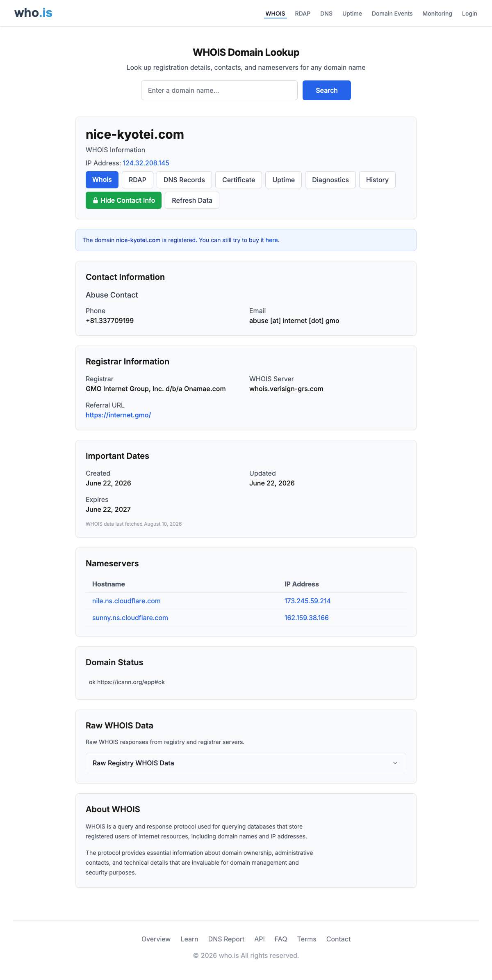The width and height of the screenshot is (492, 980).
Task: Click the lock icon on Hide Contact Info
Action: pyautogui.click(x=96, y=200)
